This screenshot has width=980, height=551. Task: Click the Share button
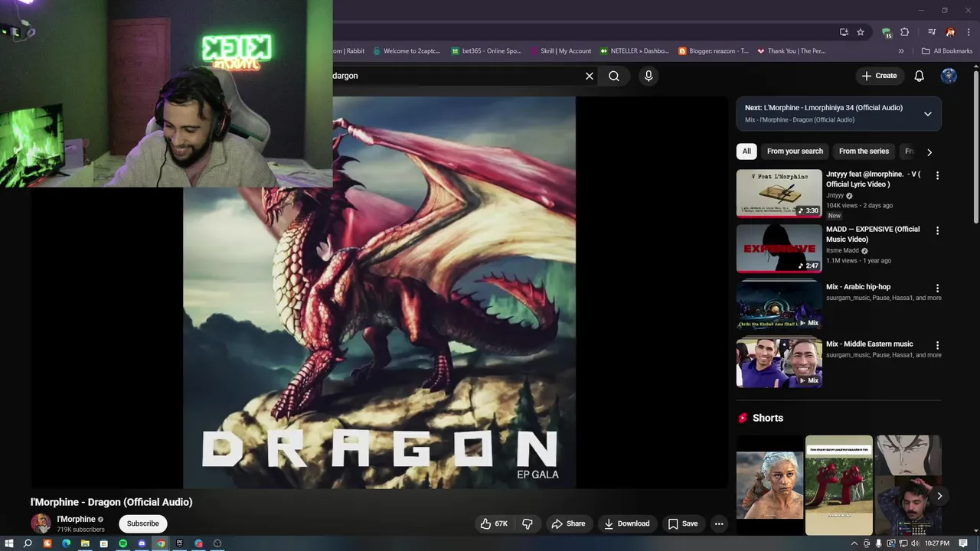[x=568, y=523]
